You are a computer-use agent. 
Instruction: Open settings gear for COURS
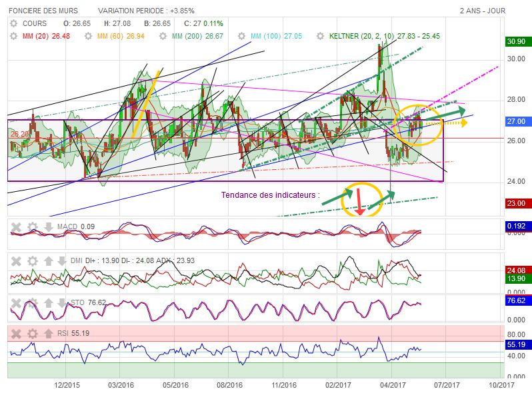[x=13, y=23]
